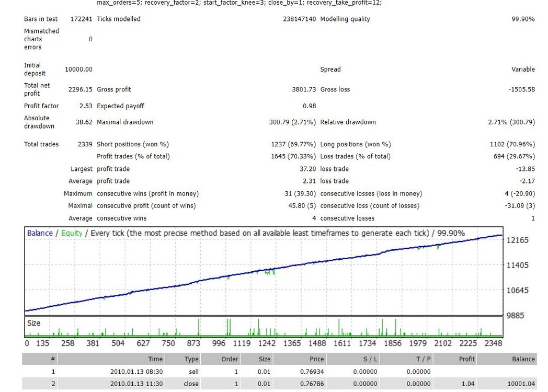This screenshot has height=392, width=548.
Task: Click consecutive profit value 45.80 (5)
Action: tap(302, 206)
